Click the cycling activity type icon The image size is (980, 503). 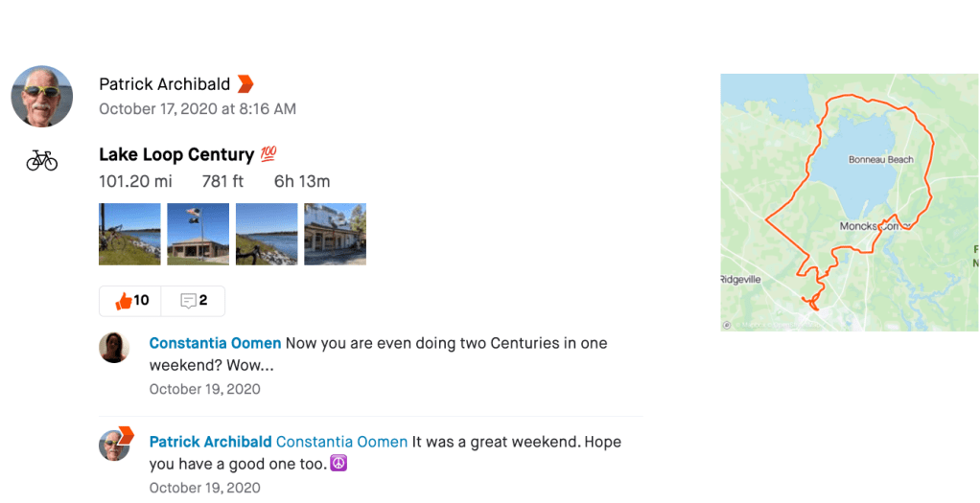pyautogui.click(x=41, y=160)
